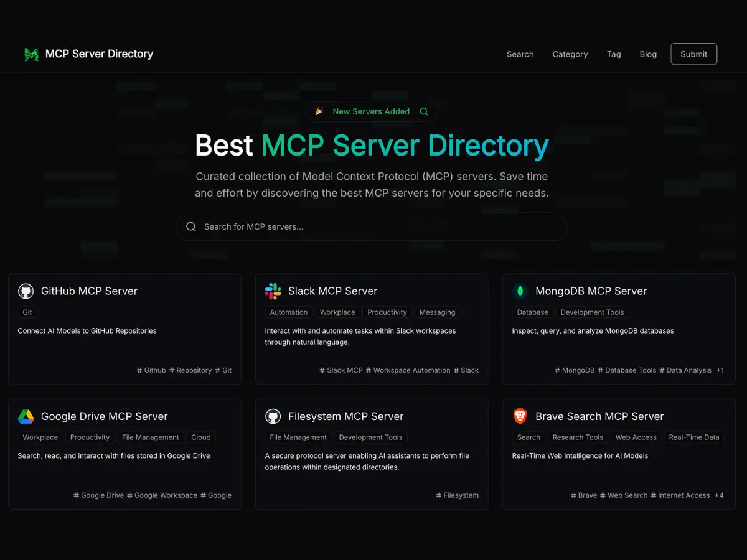747x560 pixels.
Task: Click the GitHub icon on Filesystem MCP Server card
Action: [x=273, y=416]
